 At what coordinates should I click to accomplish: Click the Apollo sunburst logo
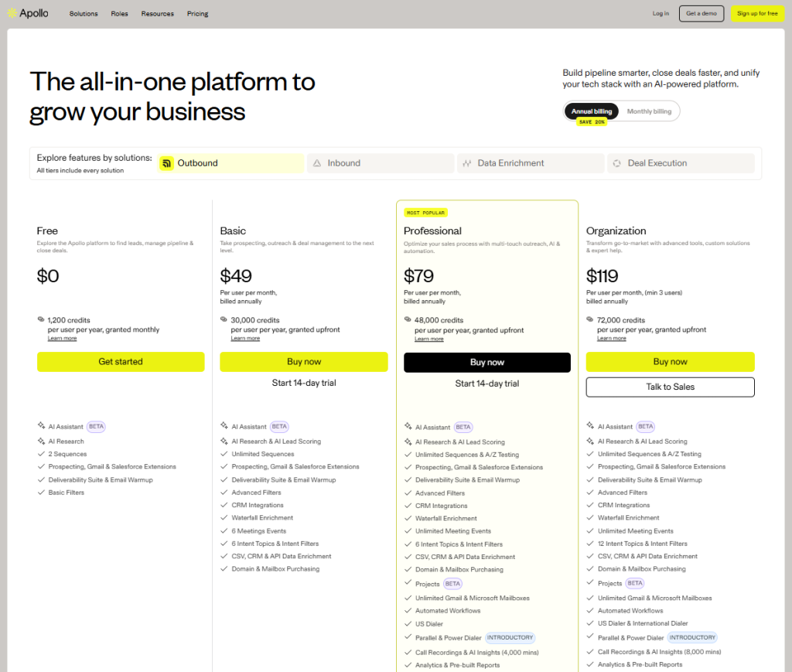click(12, 12)
